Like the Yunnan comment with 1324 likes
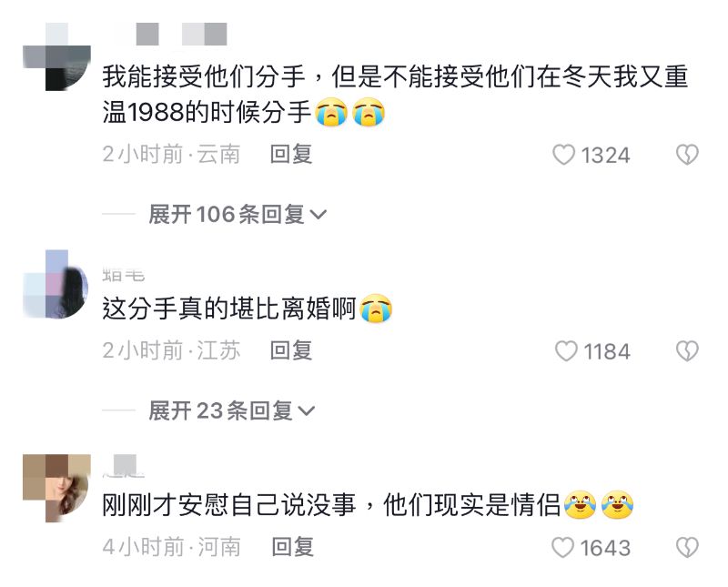 tap(591, 155)
